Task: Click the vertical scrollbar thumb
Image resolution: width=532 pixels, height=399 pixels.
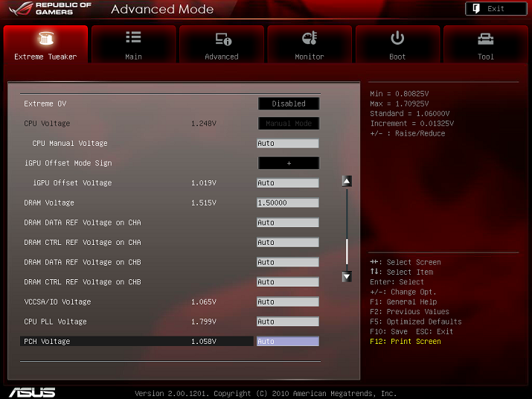Action: [x=347, y=252]
